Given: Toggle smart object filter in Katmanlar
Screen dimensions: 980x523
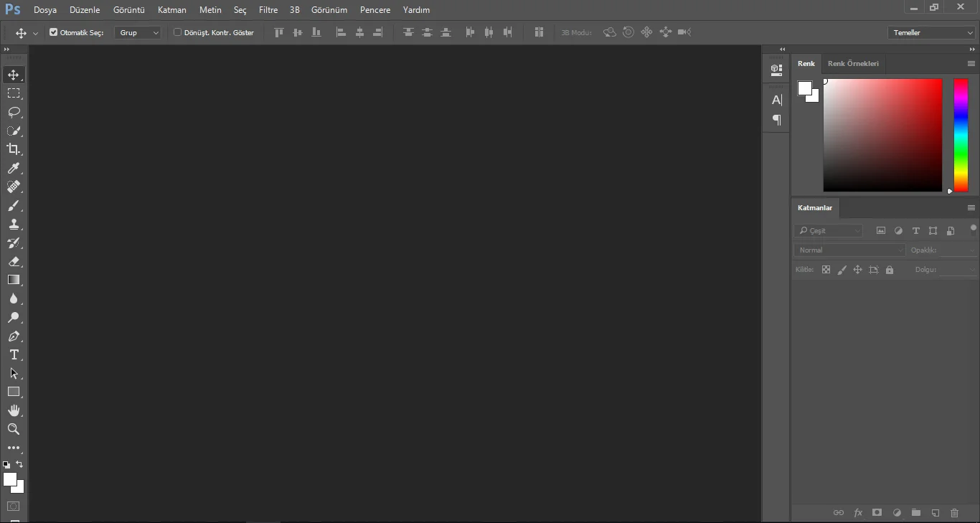Looking at the screenshot, I should 951,231.
